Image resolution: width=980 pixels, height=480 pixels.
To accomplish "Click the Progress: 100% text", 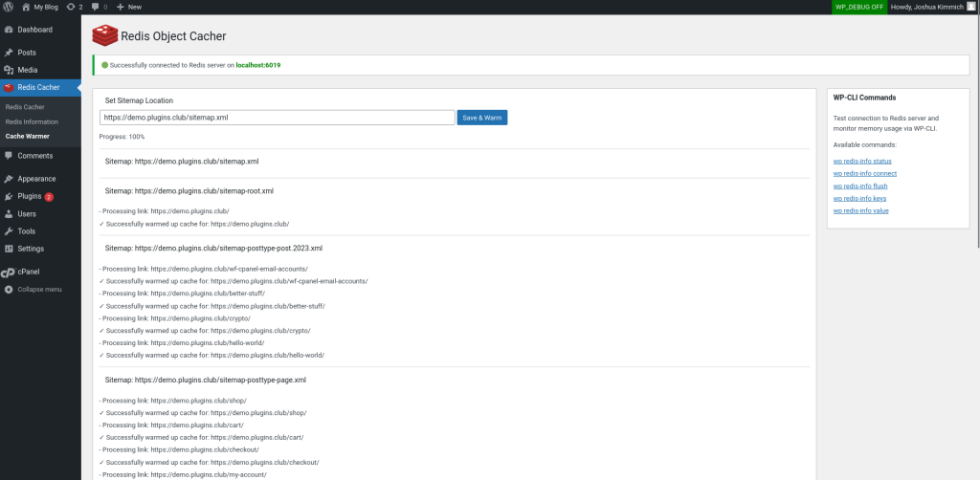I will [122, 136].
